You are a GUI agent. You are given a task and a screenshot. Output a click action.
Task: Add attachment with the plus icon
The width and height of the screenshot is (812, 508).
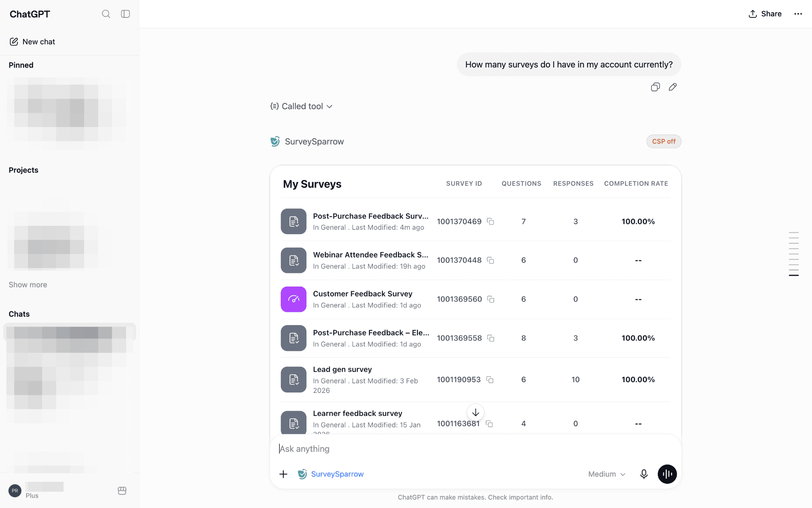(283, 474)
